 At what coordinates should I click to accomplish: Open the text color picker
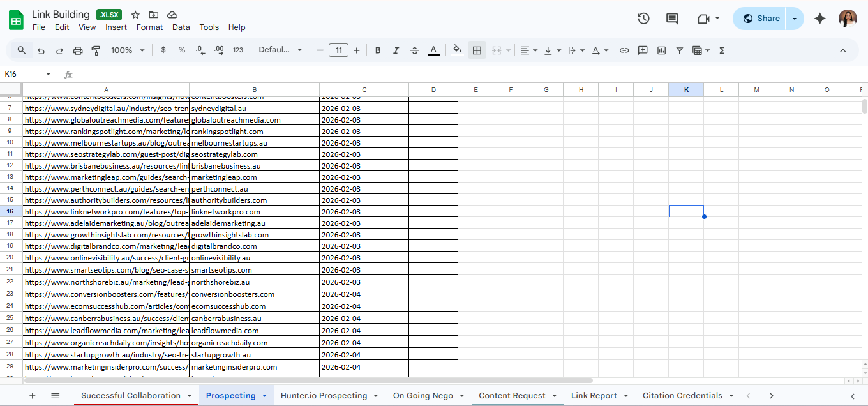(433, 50)
